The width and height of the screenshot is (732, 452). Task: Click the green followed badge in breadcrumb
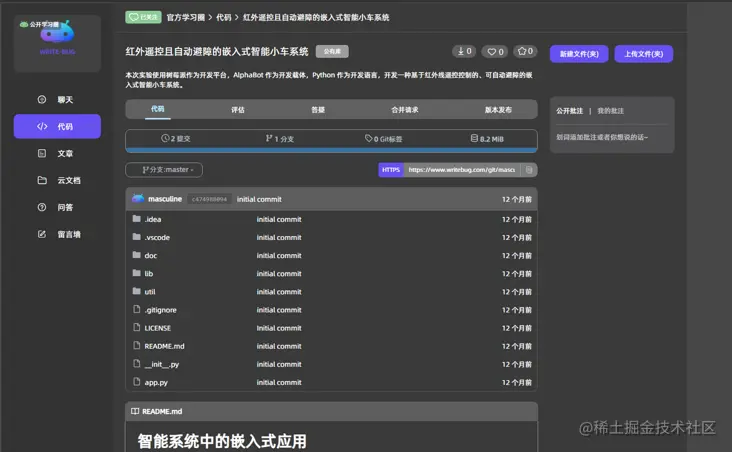[143, 17]
